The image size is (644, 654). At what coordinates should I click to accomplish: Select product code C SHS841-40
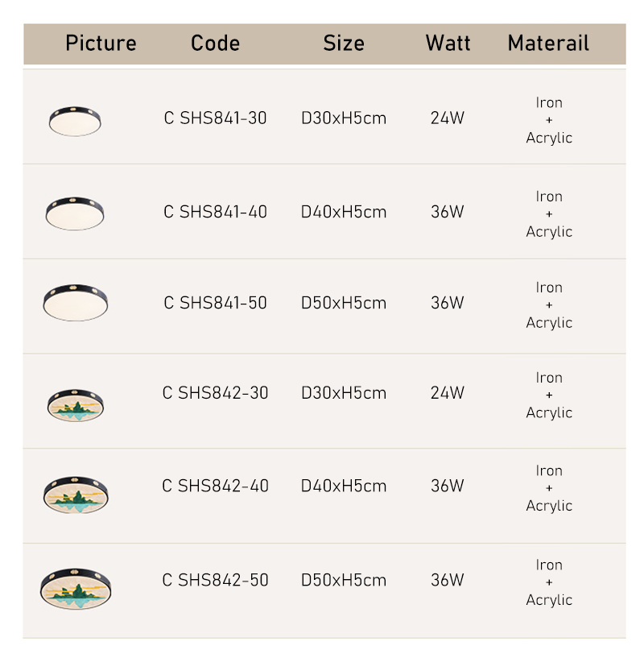point(215,212)
